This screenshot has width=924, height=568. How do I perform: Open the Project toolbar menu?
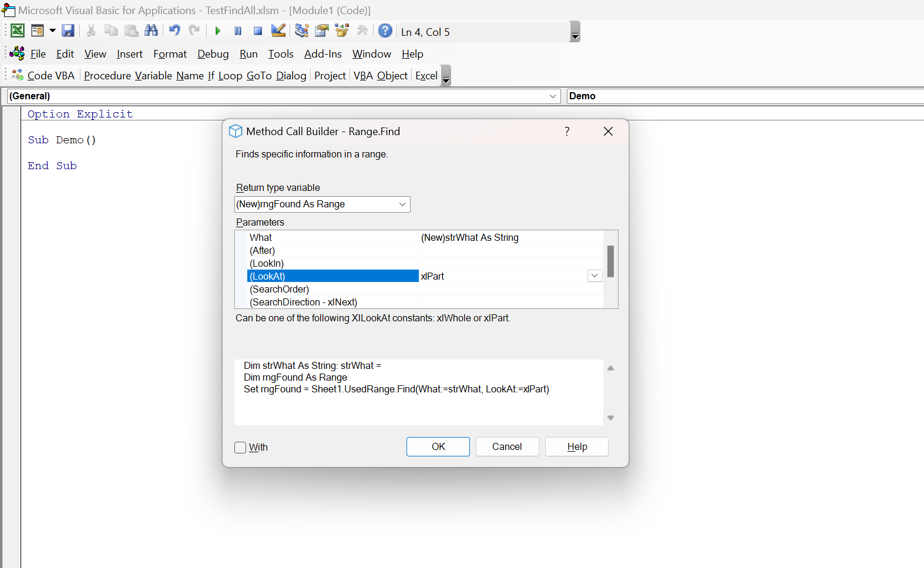coord(330,76)
